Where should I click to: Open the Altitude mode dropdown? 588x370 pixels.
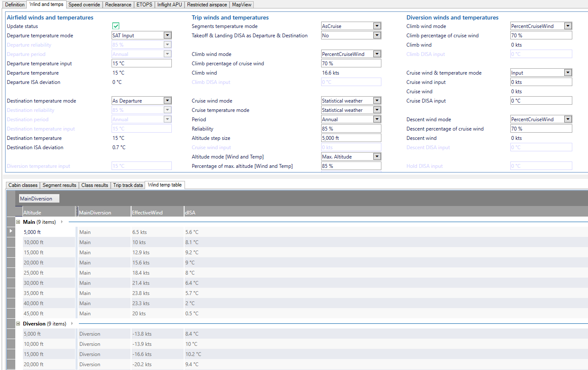[377, 156]
